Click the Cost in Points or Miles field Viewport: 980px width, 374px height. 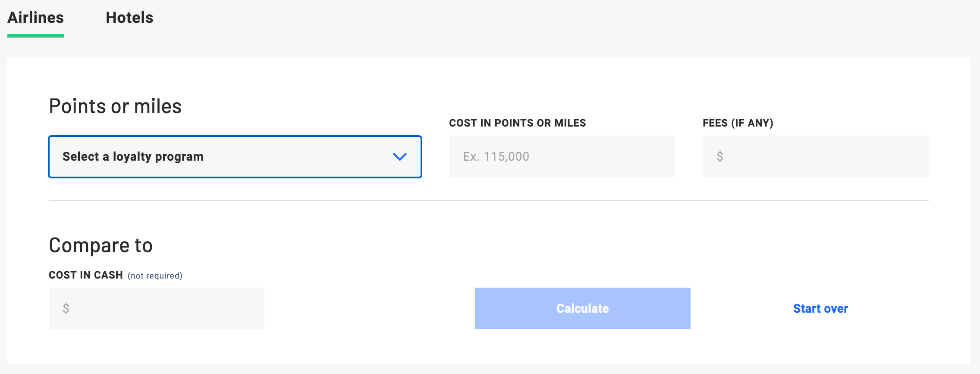(x=562, y=156)
